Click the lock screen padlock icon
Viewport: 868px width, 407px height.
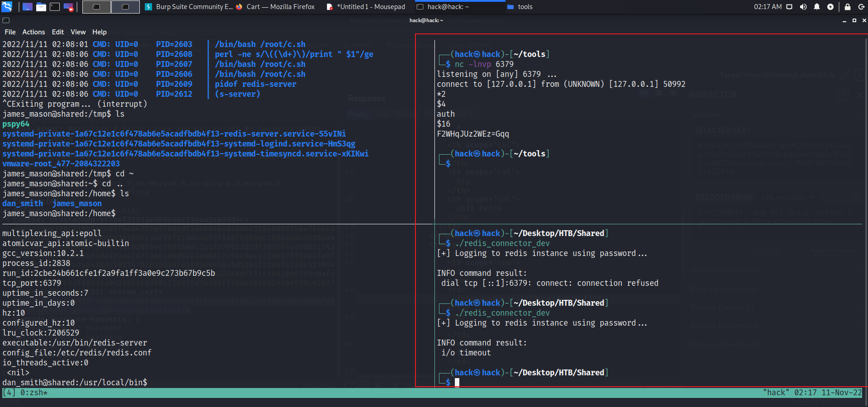tap(848, 7)
